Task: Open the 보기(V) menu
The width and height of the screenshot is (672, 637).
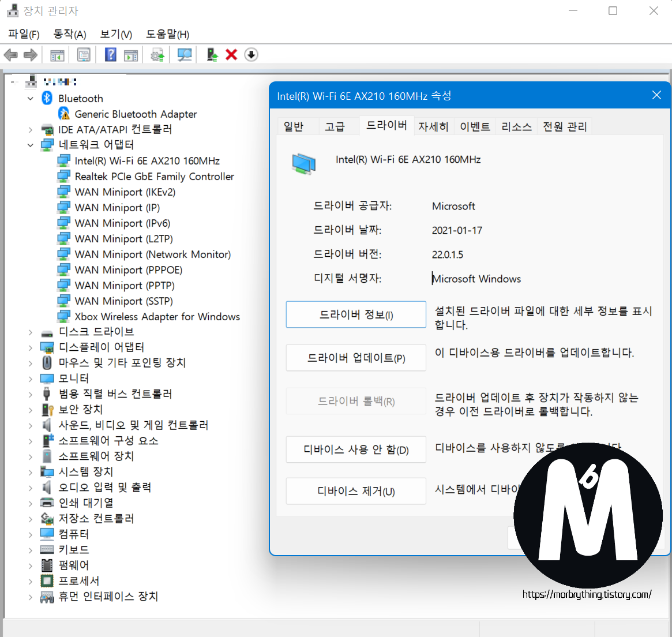Action: coord(116,34)
